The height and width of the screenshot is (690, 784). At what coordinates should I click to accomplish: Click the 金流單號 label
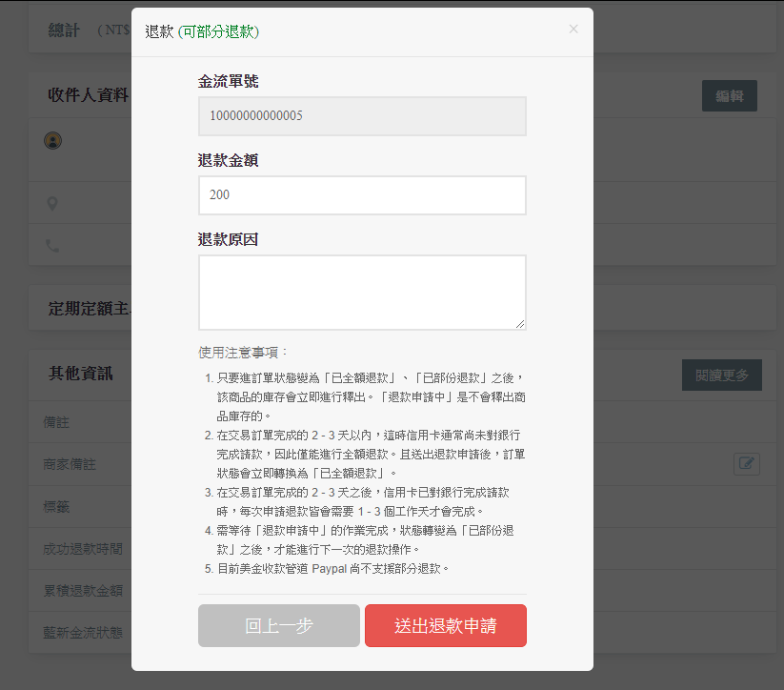point(228,81)
